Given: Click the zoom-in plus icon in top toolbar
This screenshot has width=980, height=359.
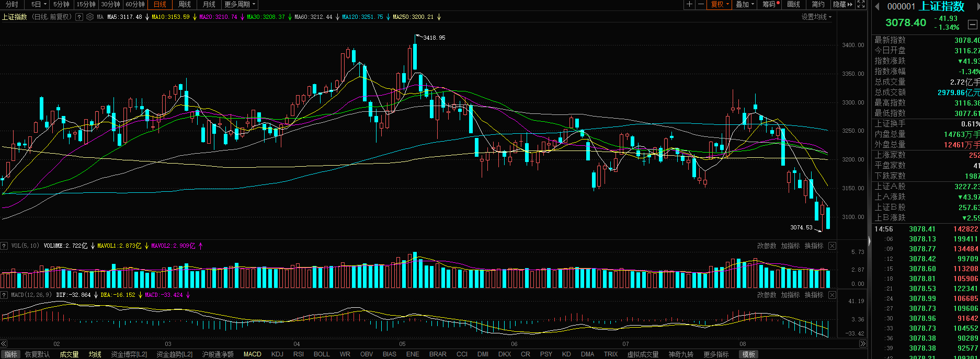Looking at the screenshot, I should coord(689,4).
